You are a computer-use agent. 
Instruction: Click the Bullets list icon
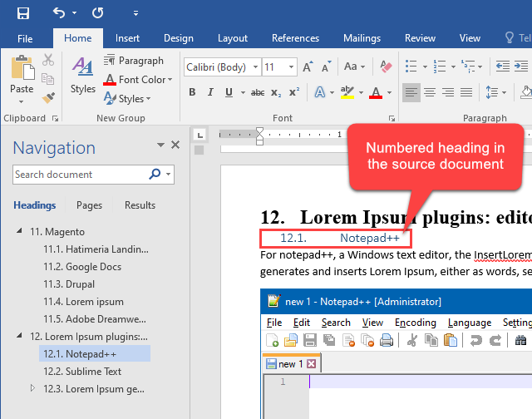coord(411,67)
